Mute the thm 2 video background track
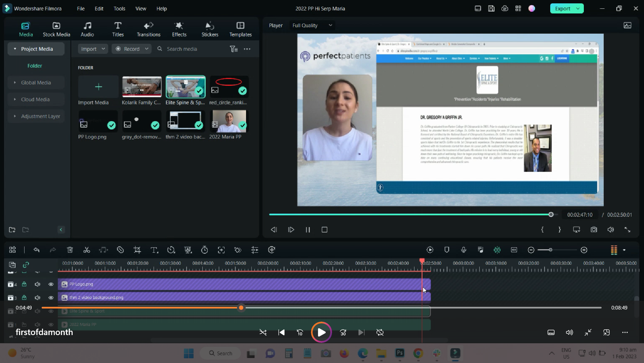 tap(37, 298)
